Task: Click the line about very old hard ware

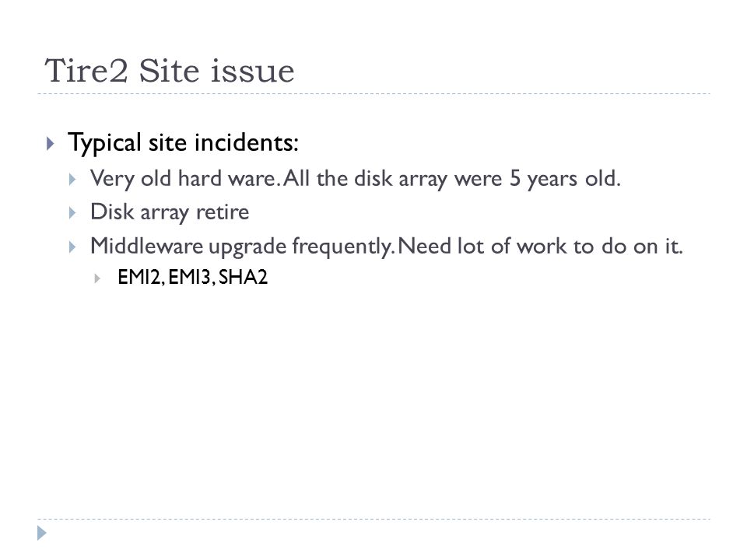Action: coord(356,179)
